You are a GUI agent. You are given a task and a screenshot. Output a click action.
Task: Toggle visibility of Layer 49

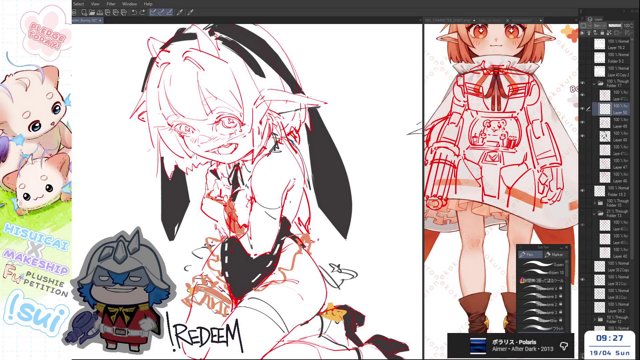[582, 122]
